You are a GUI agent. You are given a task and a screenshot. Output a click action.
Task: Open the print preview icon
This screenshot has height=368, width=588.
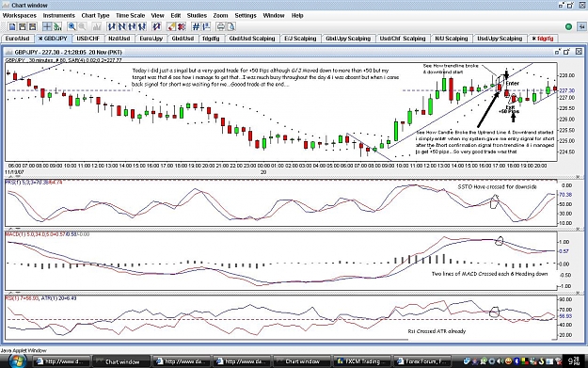(x=231, y=26)
